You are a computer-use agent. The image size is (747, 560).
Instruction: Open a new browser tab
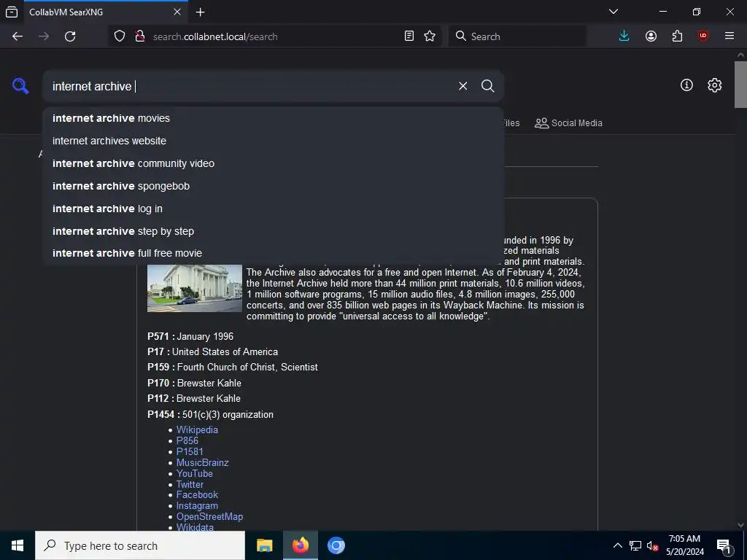201,12
